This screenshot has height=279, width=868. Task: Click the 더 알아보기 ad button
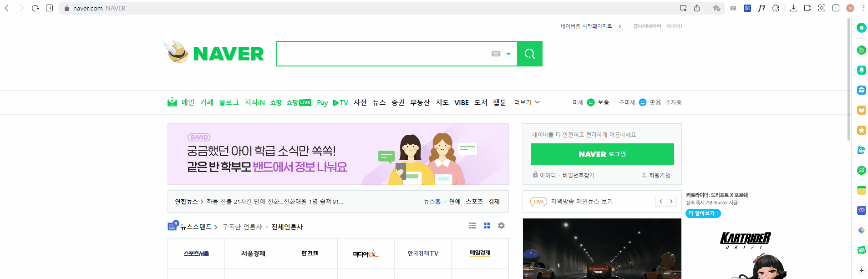tap(703, 213)
